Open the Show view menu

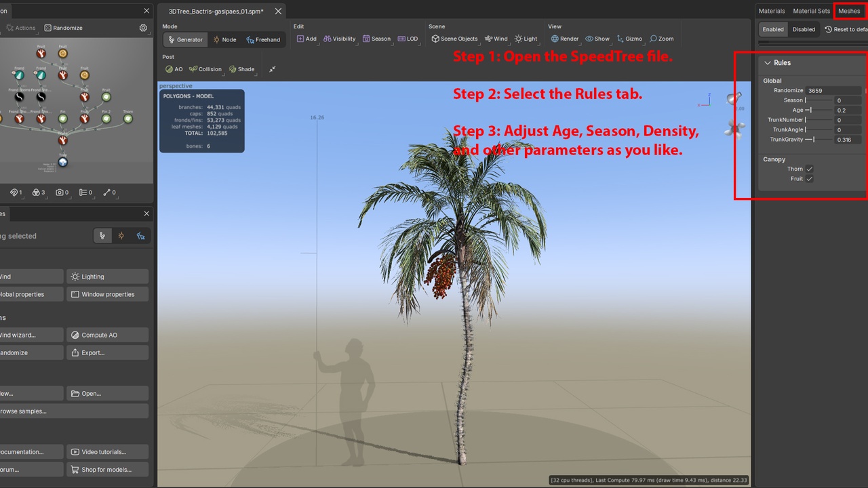597,39
